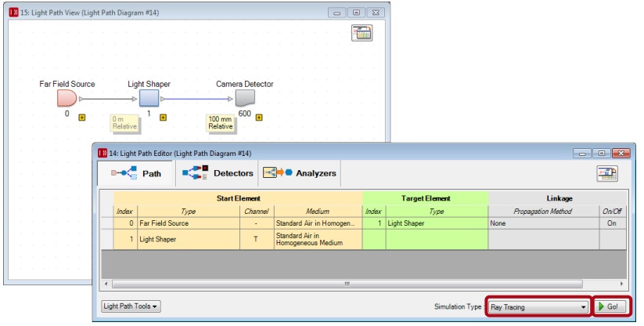Open diagram view icon in Light Path Editor
The width and height of the screenshot is (644, 326).
point(607,173)
